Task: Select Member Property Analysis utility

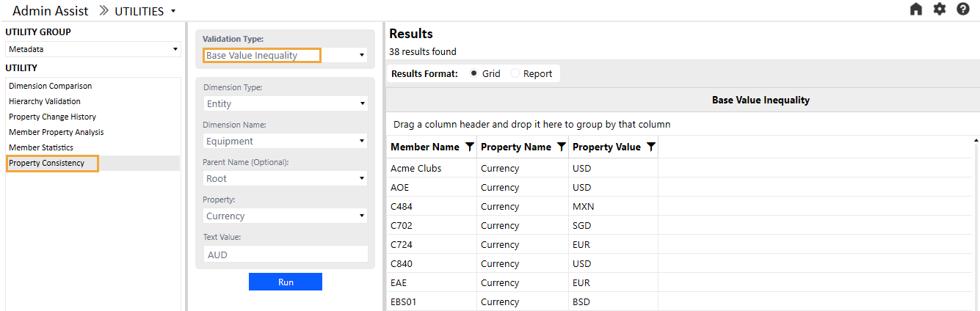Action: 57,133
